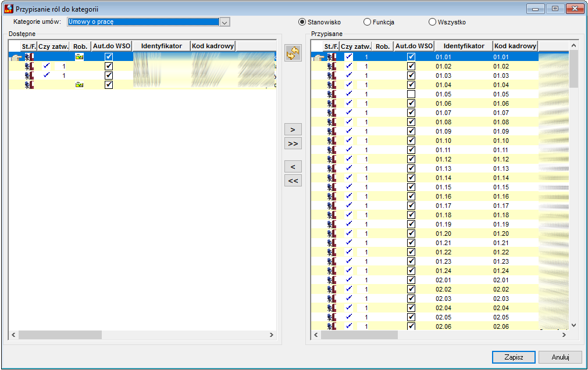588x370 pixels.
Task: Click the blue approval checkmark in row 01.03
Action: (x=349, y=76)
